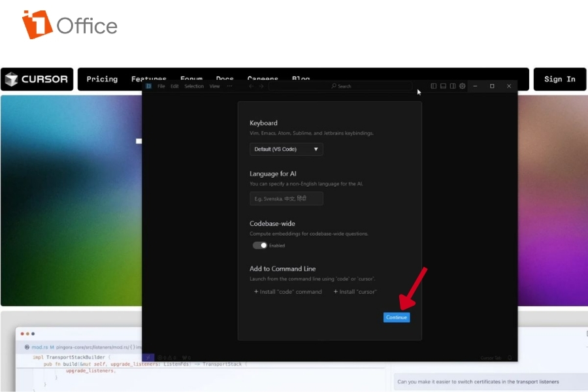This screenshot has width=588, height=392.
Task: Toggle the secondary sidebar layout icon
Action: (453, 86)
